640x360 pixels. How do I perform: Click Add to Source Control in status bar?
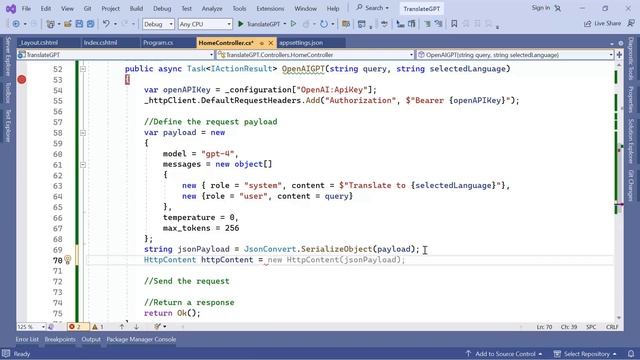point(504,354)
